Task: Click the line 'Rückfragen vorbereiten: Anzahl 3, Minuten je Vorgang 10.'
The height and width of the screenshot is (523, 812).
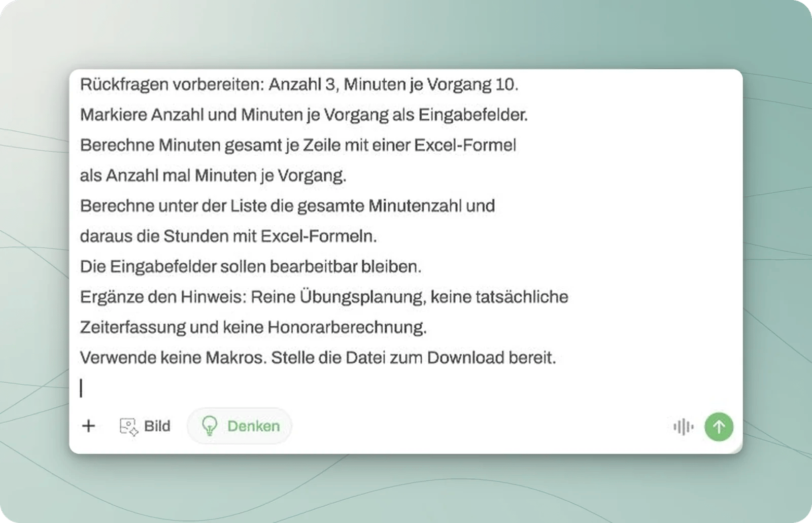Action: click(299, 84)
